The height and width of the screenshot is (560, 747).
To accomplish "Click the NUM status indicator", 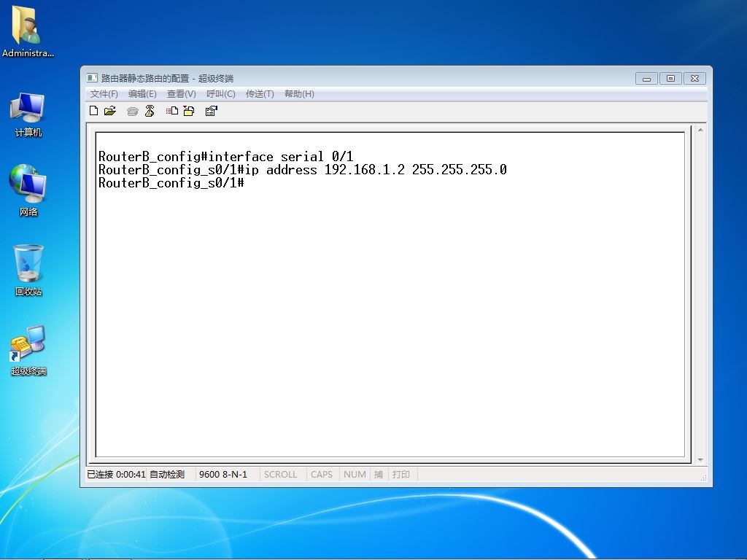I will (355, 474).
